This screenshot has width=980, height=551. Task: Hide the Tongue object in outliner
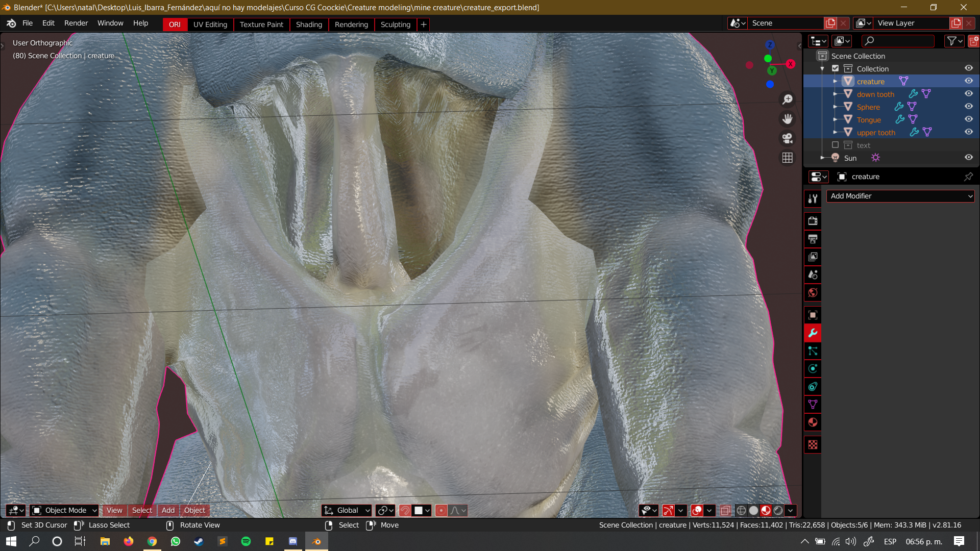point(968,119)
